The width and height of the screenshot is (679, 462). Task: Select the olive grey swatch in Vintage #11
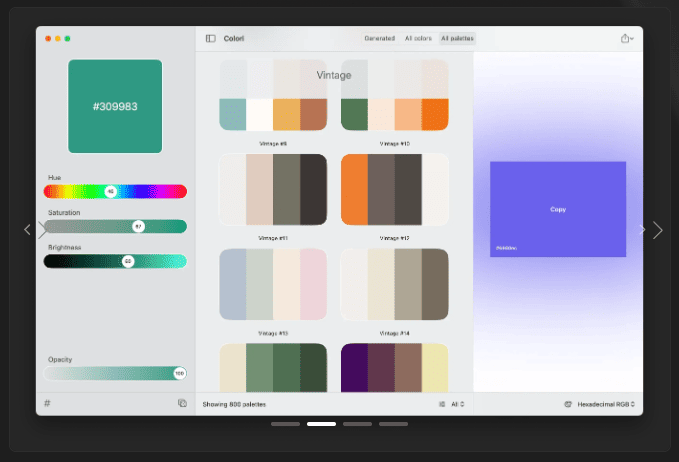tap(286, 189)
